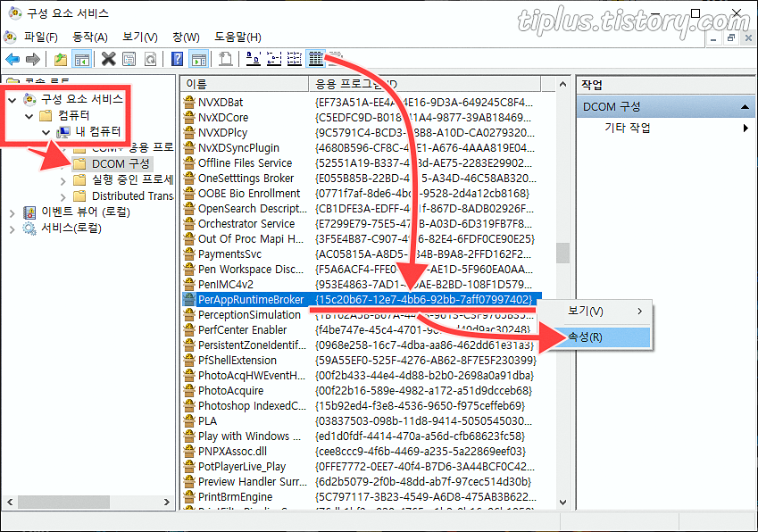758x532 pixels.
Task: Toggle the show/hide action pane button
Action: tap(199, 60)
